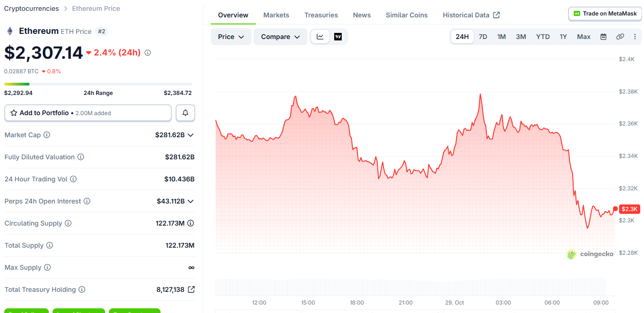The height and width of the screenshot is (313, 644).
Task: Click the $281.62B Market Cap value
Action: (170, 135)
